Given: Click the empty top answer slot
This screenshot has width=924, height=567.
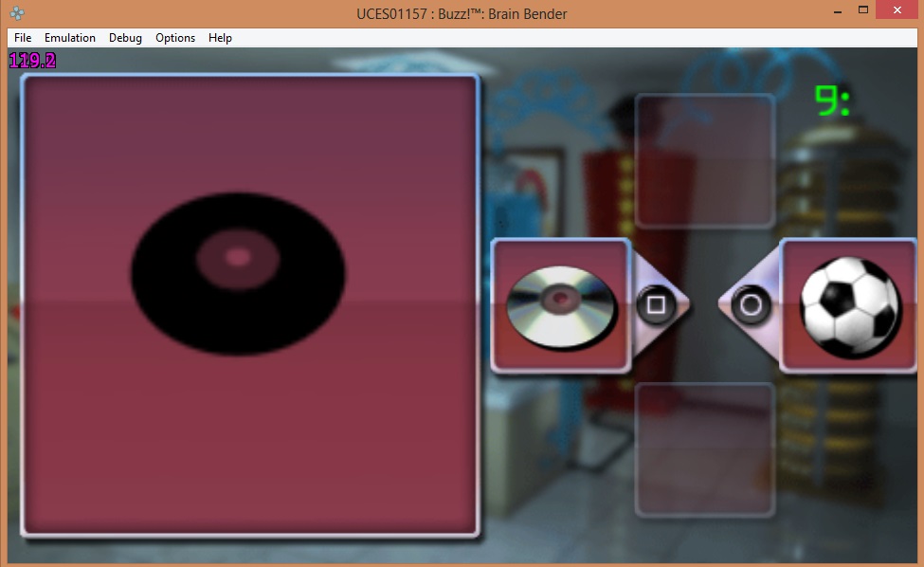Looking at the screenshot, I should tap(704, 160).
